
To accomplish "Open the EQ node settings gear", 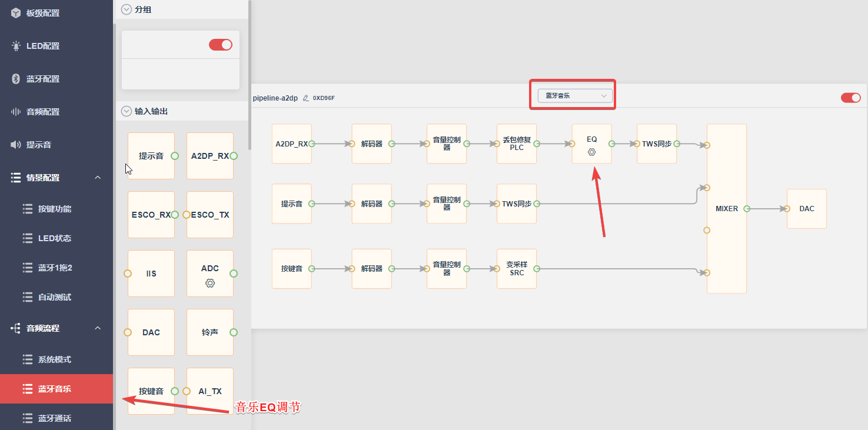I will [592, 152].
